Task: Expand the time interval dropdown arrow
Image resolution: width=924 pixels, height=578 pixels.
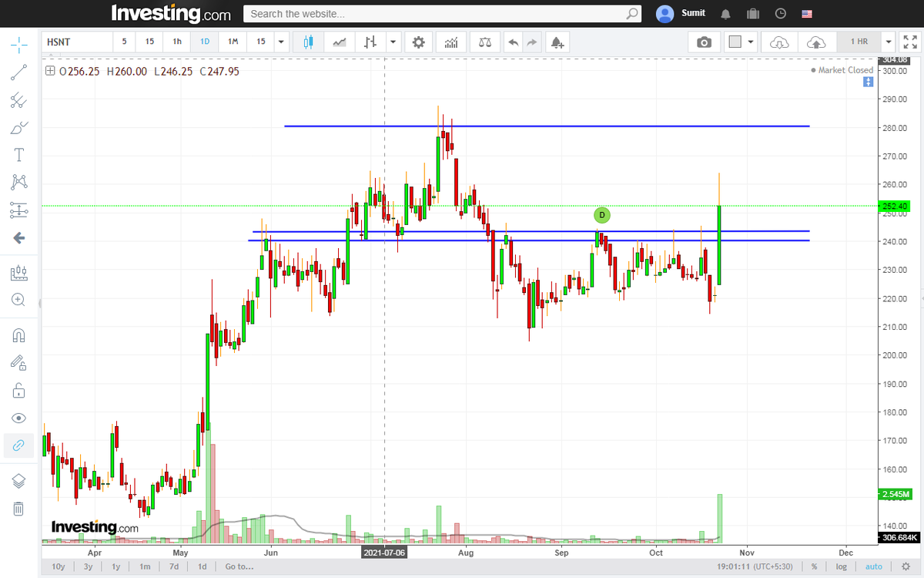Action: click(281, 42)
